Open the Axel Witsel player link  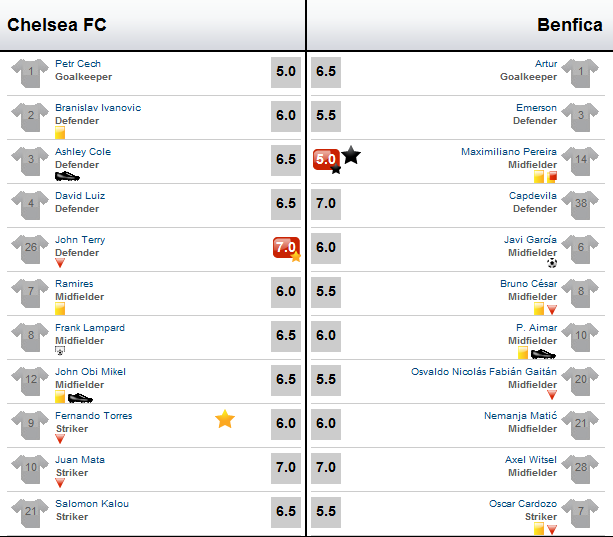click(531, 460)
